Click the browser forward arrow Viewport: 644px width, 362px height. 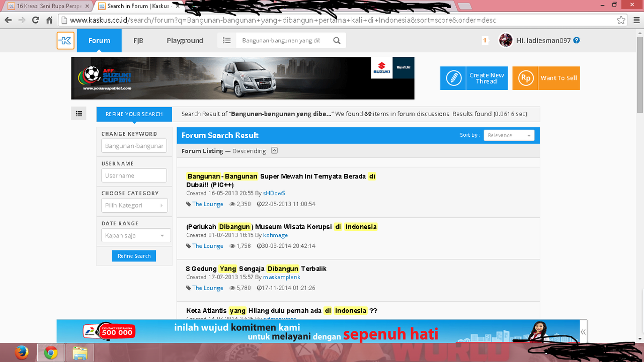[22, 20]
